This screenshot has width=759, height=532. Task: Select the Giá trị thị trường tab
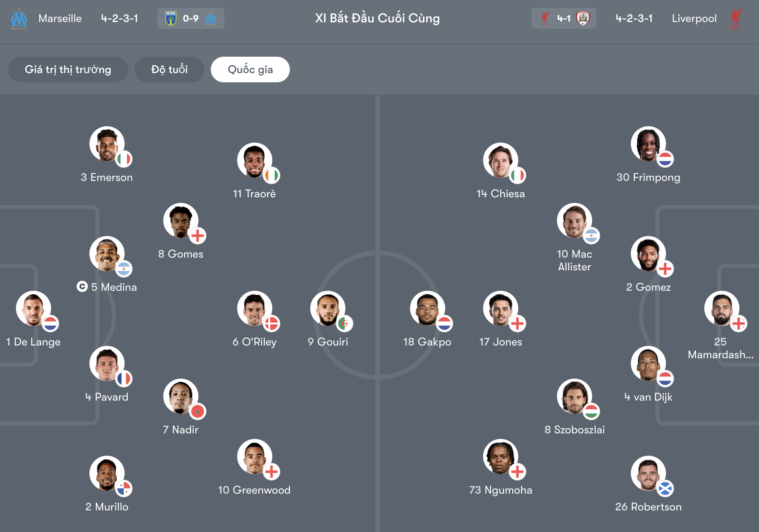click(x=68, y=69)
